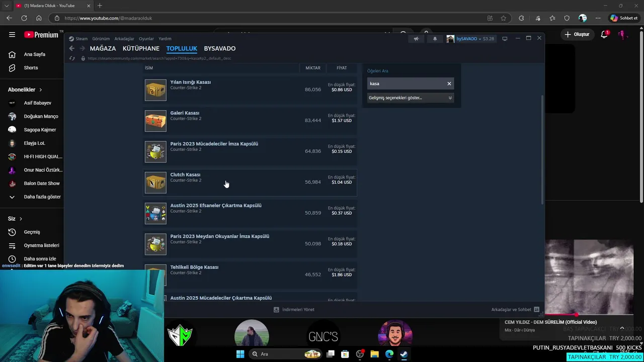Open Edge extensions puzzle icon

[x=521, y=18]
